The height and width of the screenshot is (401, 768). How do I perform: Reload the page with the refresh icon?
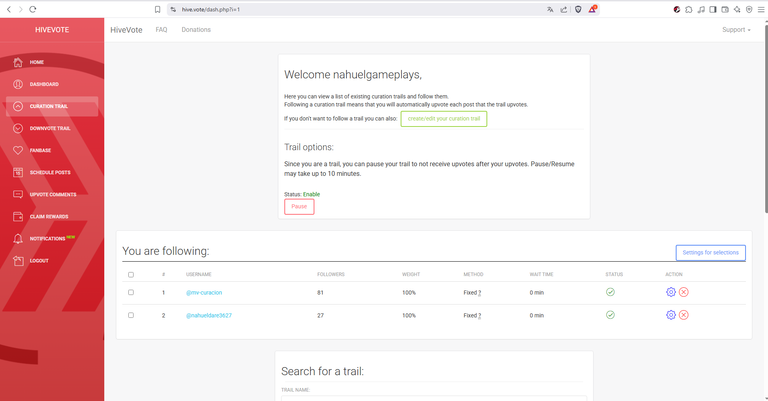click(33, 9)
